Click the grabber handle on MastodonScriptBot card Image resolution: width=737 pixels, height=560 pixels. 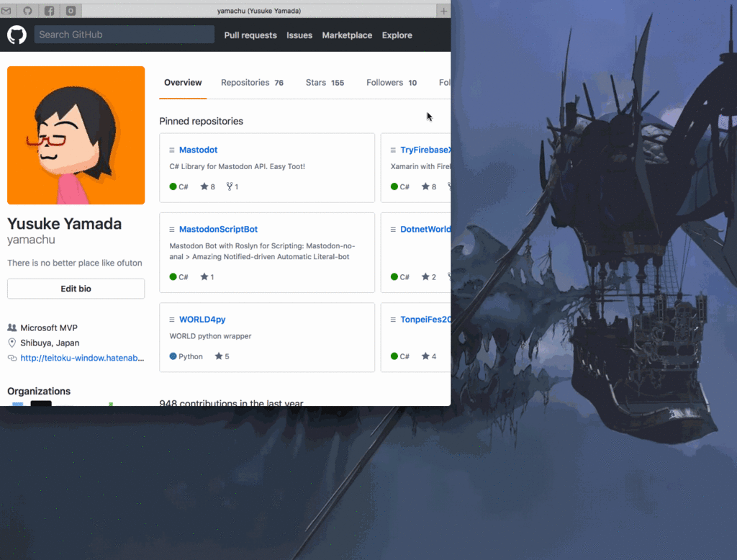(x=171, y=230)
